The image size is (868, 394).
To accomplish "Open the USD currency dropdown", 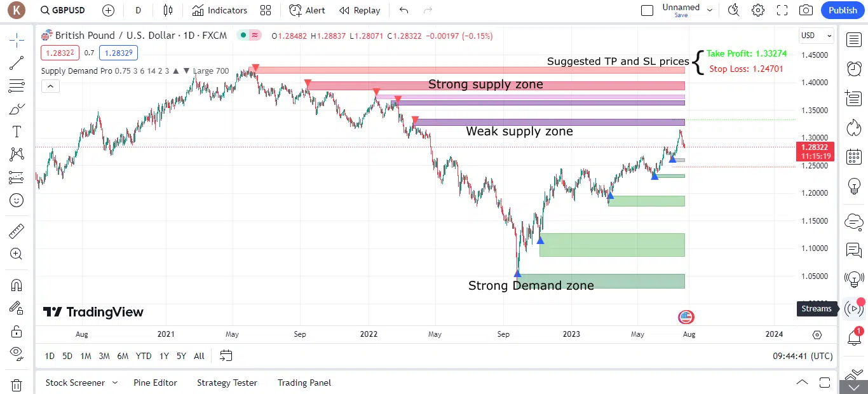I will tap(815, 36).
